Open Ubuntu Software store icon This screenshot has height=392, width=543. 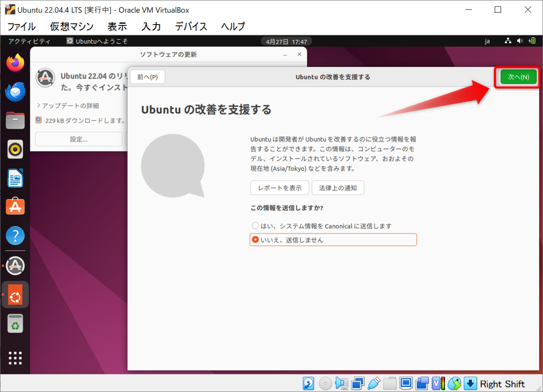[x=15, y=207]
